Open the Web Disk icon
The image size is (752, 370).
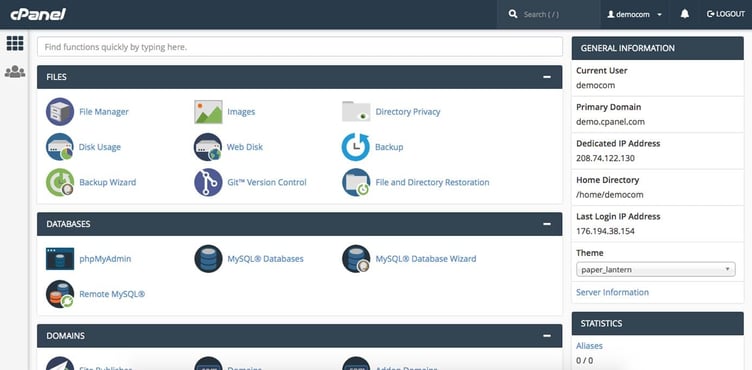click(x=208, y=147)
